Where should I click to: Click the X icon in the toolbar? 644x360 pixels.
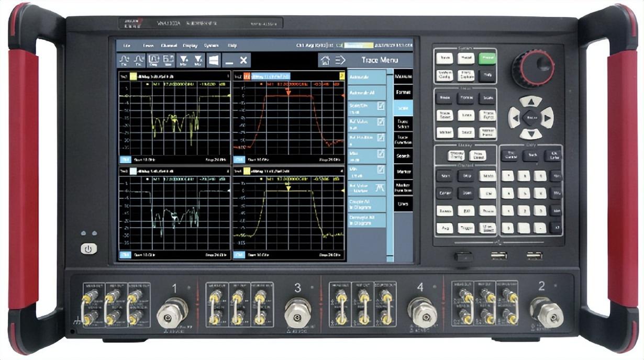pyautogui.click(x=243, y=60)
